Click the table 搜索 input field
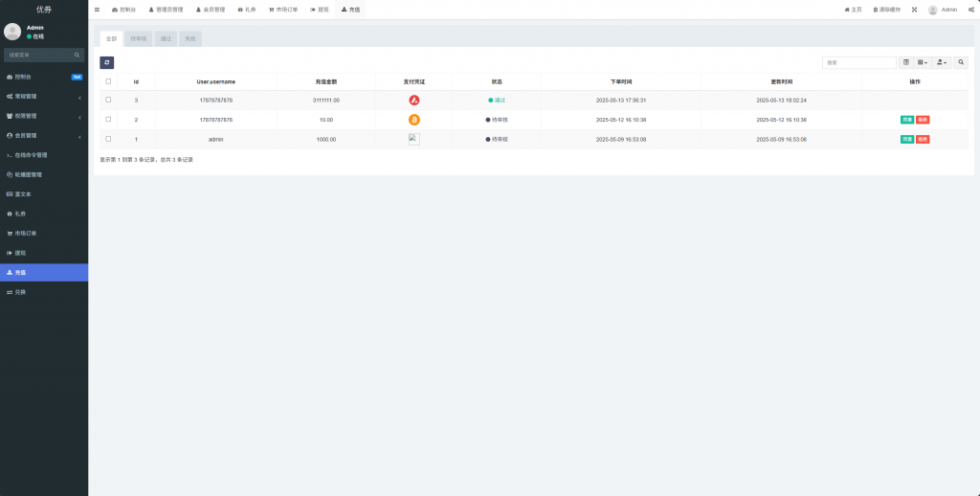980x496 pixels. click(x=858, y=62)
